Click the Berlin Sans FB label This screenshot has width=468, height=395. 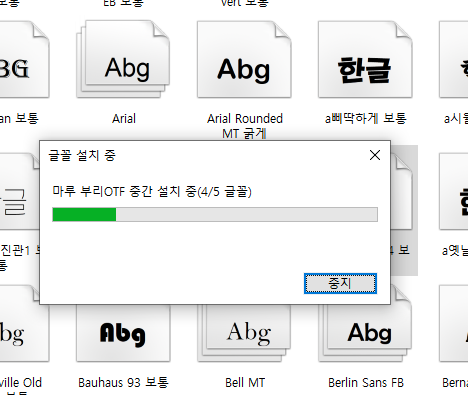366,383
